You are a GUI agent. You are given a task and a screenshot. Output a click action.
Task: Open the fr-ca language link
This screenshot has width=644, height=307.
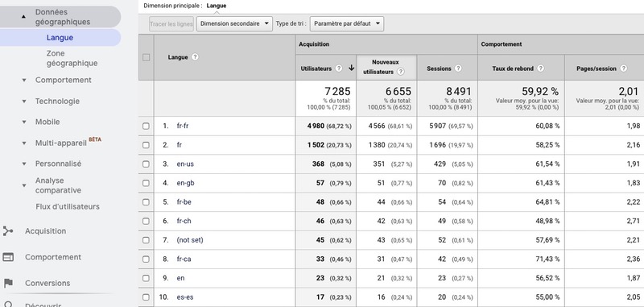tap(184, 259)
